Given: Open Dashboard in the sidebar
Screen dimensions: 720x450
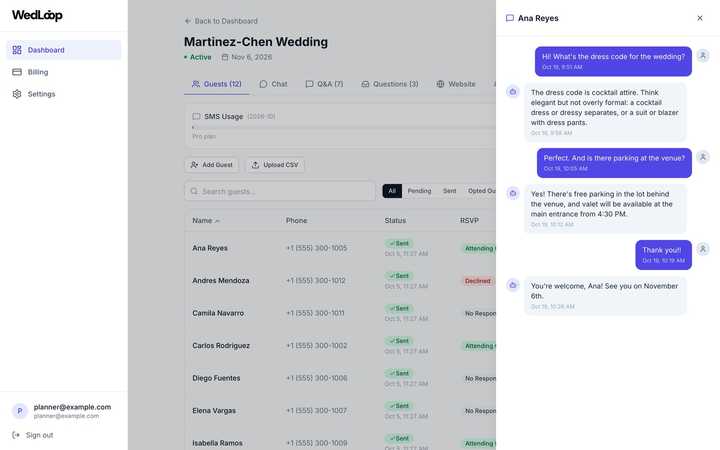Looking at the screenshot, I should (x=63, y=50).
